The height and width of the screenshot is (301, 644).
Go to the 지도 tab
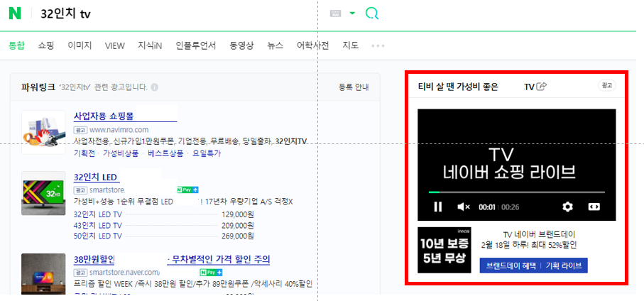click(350, 45)
